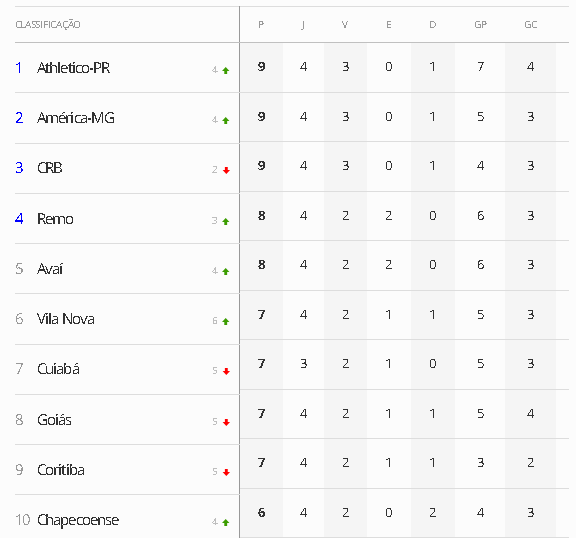Viewport: 576px width, 538px height.
Task: Click the green up arrow beside Athletico-PR
Action: (x=226, y=71)
